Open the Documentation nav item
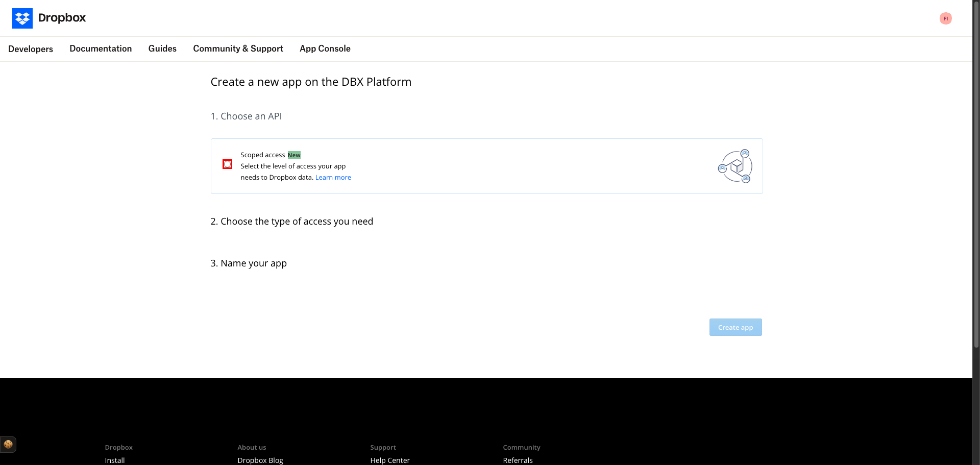Viewport: 980px width, 465px height. (x=101, y=48)
